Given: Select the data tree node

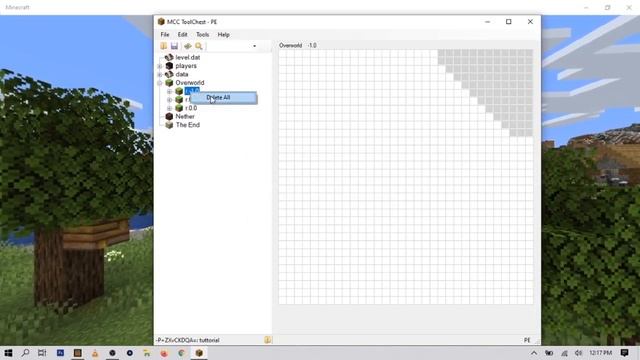Looking at the screenshot, I should tap(182, 74).
